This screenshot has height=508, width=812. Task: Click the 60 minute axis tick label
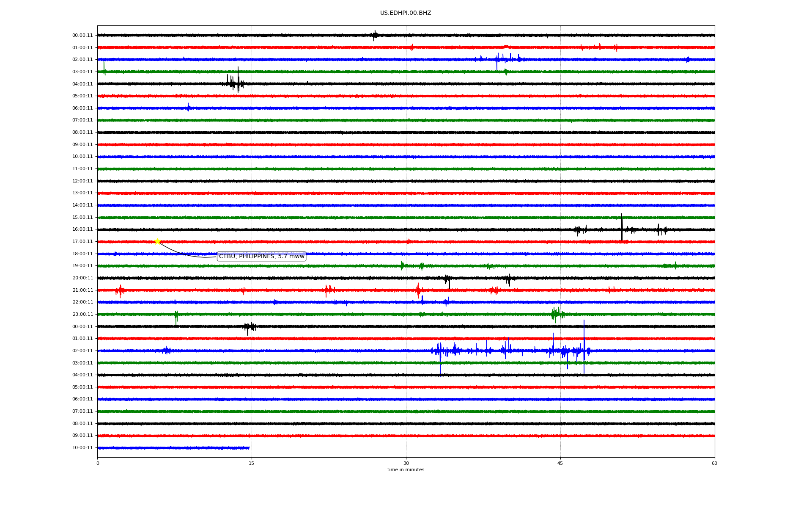pos(714,463)
